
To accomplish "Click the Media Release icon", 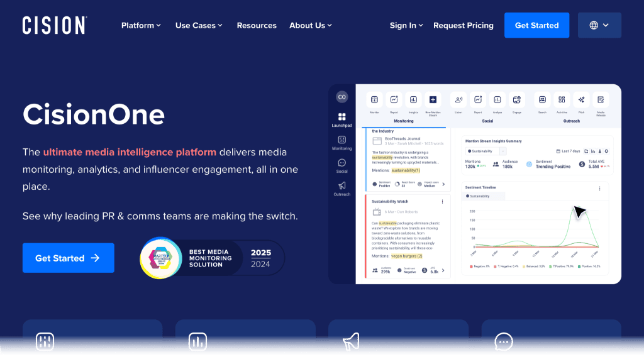I will point(601,100).
